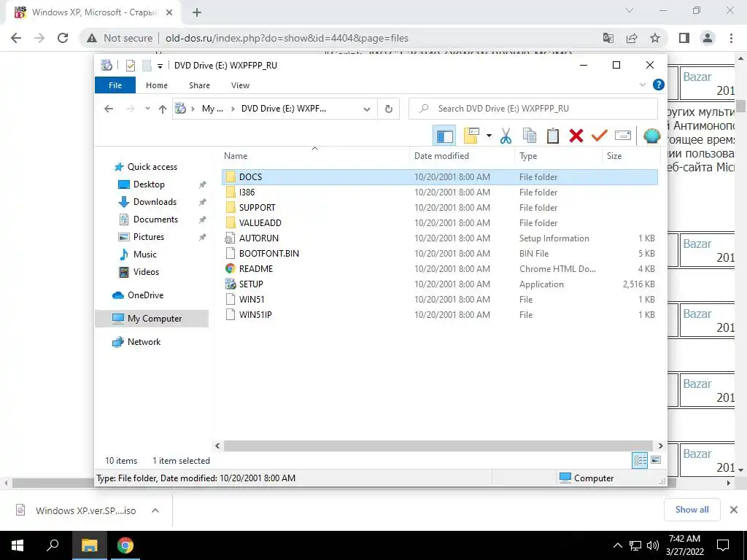Open the File ribbon tab
The image size is (747, 560).
point(115,85)
